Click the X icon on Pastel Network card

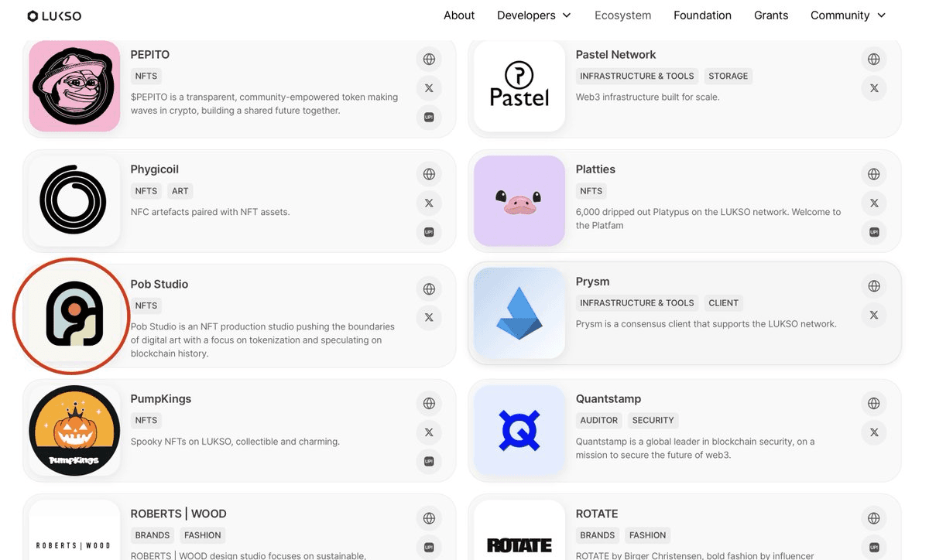click(x=874, y=88)
